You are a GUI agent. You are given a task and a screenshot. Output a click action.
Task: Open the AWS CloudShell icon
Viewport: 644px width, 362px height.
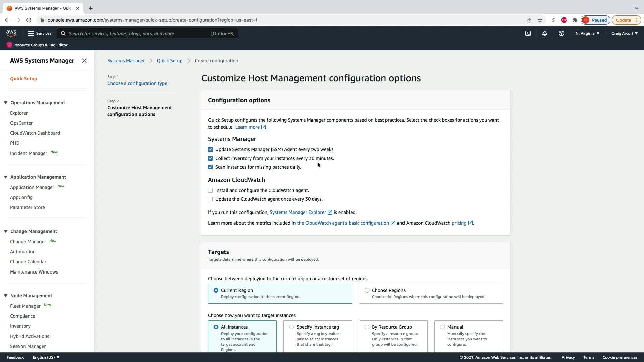[x=528, y=33]
